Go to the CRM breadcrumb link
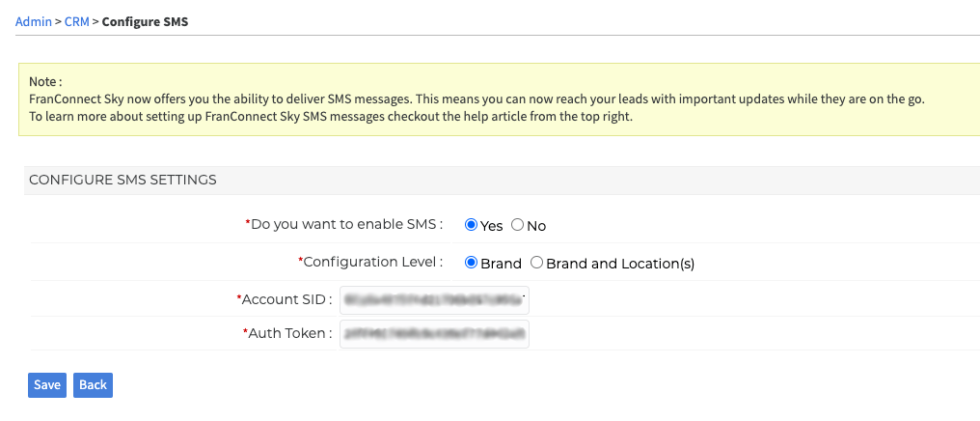The image size is (980, 421). pos(77,22)
